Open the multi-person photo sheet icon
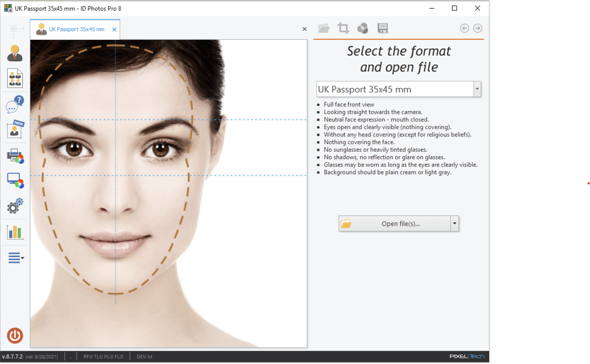 click(x=15, y=78)
